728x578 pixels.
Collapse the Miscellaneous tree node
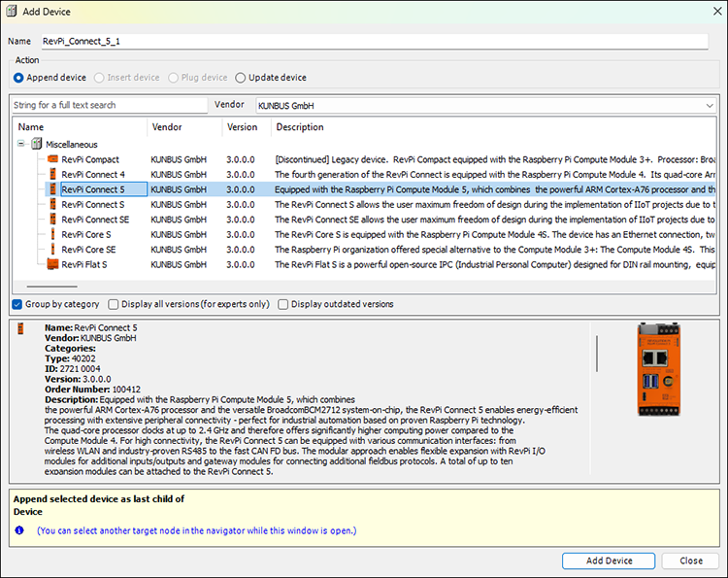pyautogui.click(x=21, y=144)
